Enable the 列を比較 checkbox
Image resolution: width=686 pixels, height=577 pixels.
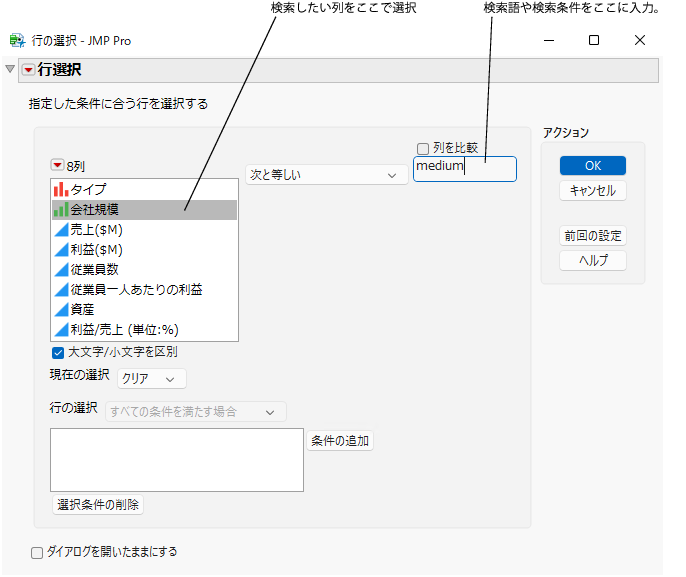[x=423, y=149]
